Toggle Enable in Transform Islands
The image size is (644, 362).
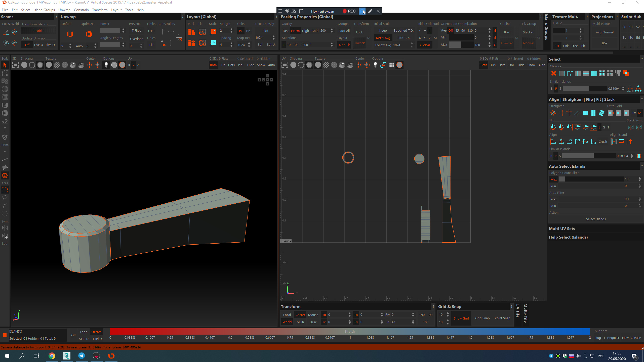tap(38, 31)
